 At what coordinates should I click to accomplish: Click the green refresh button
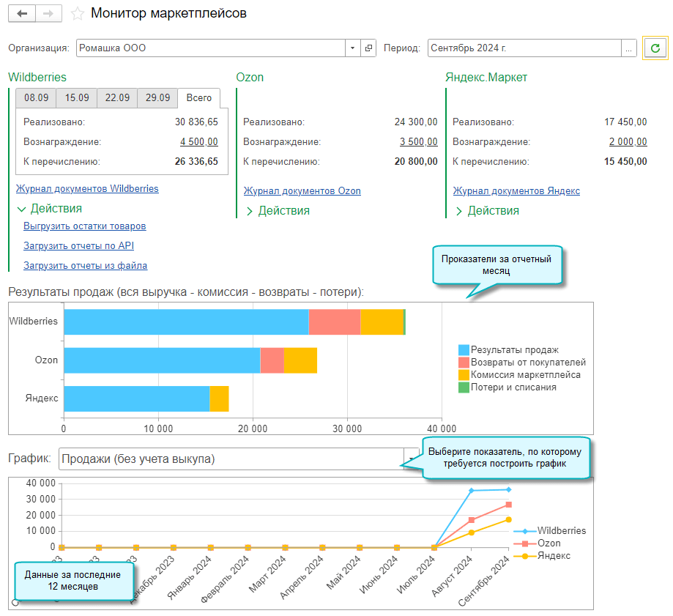tap(655, 48)
